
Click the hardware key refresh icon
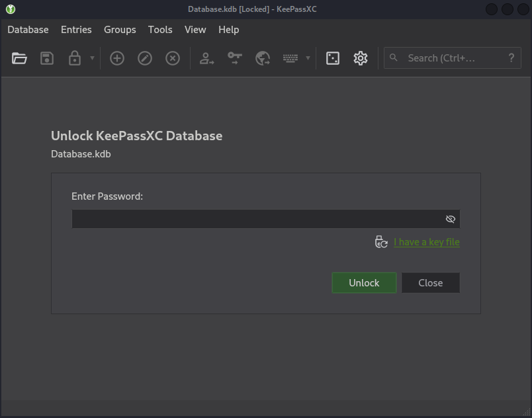point(381,241)
